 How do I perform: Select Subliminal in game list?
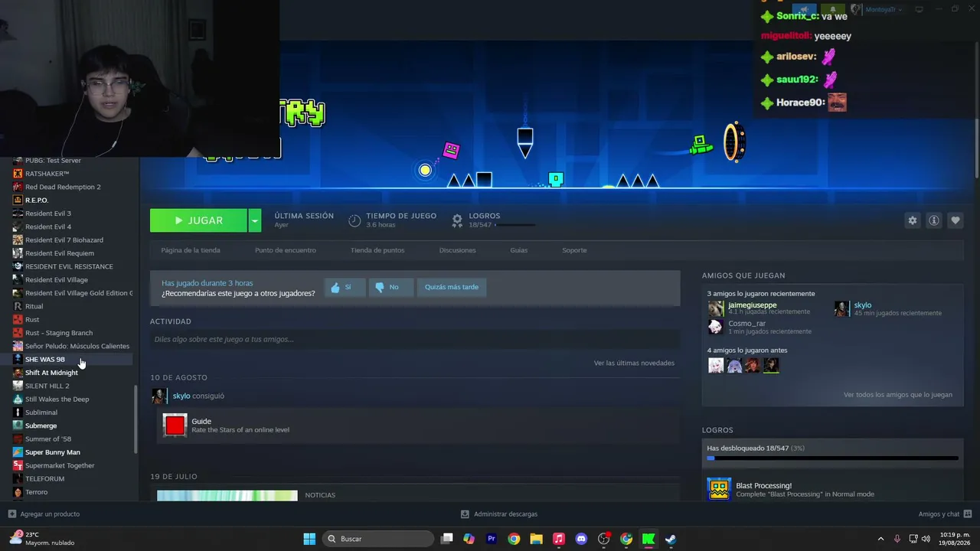pyautogui.click(x=41, y=412)
